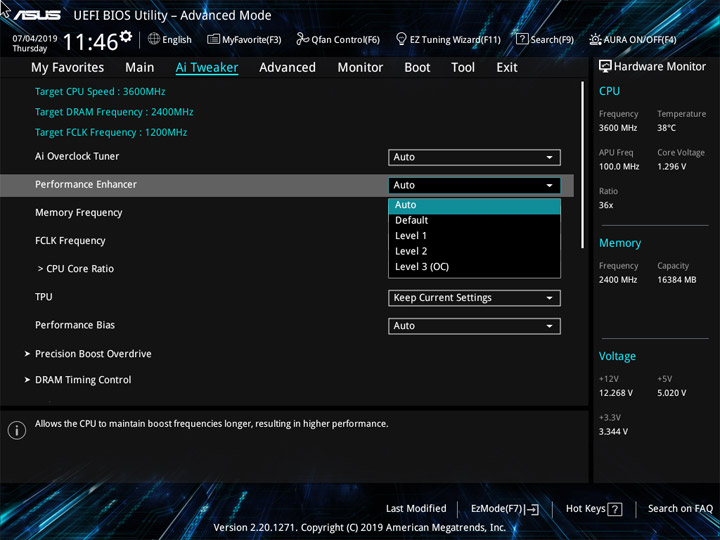Select the Memory Frequency setting row

pyautogui.click(x=79, y=213)
